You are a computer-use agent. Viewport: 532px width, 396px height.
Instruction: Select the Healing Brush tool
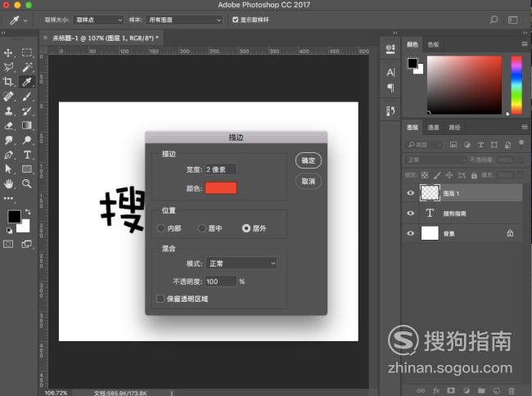8,97
